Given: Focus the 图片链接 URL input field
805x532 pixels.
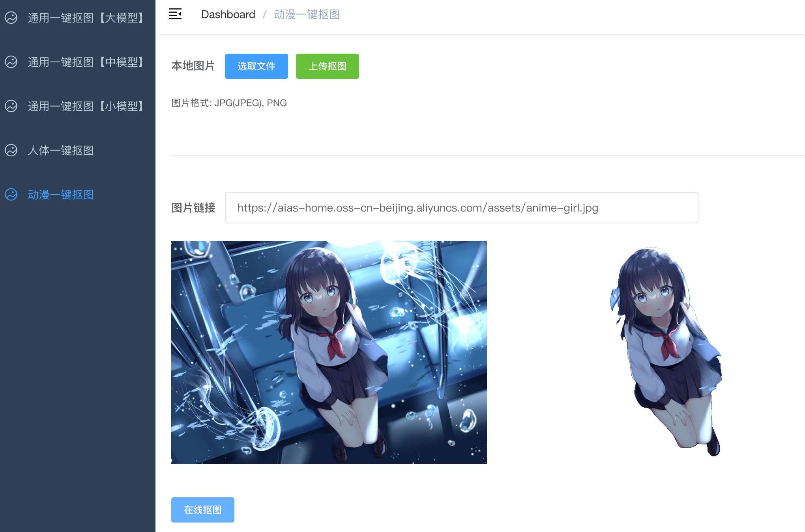Looking at the screenshot, I should 461,207.
